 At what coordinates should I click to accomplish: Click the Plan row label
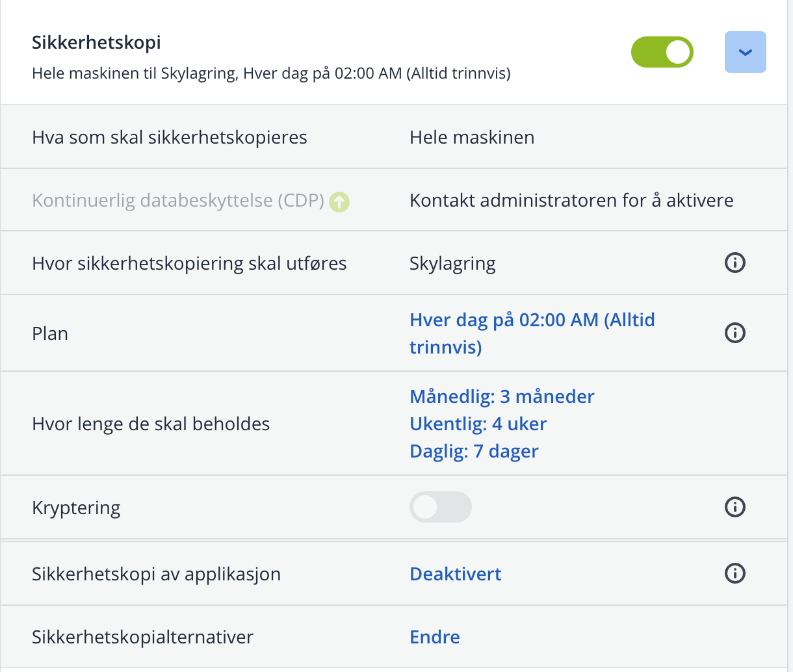(x=50, y=333)
